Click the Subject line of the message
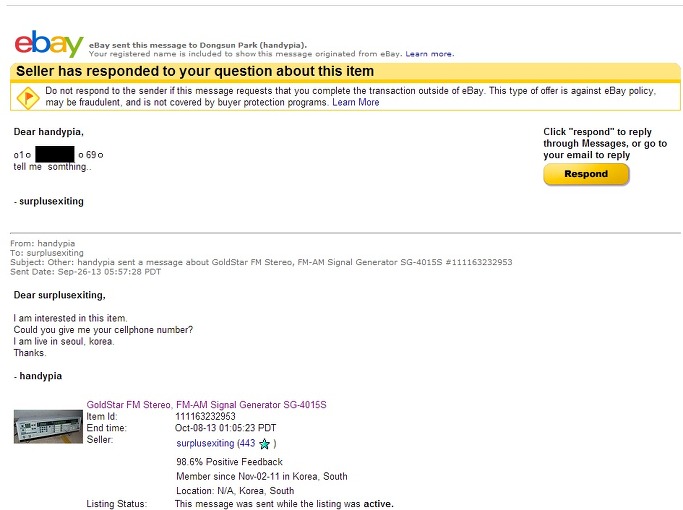The width and height of the screenshot is (683, 510). point(261,262)
